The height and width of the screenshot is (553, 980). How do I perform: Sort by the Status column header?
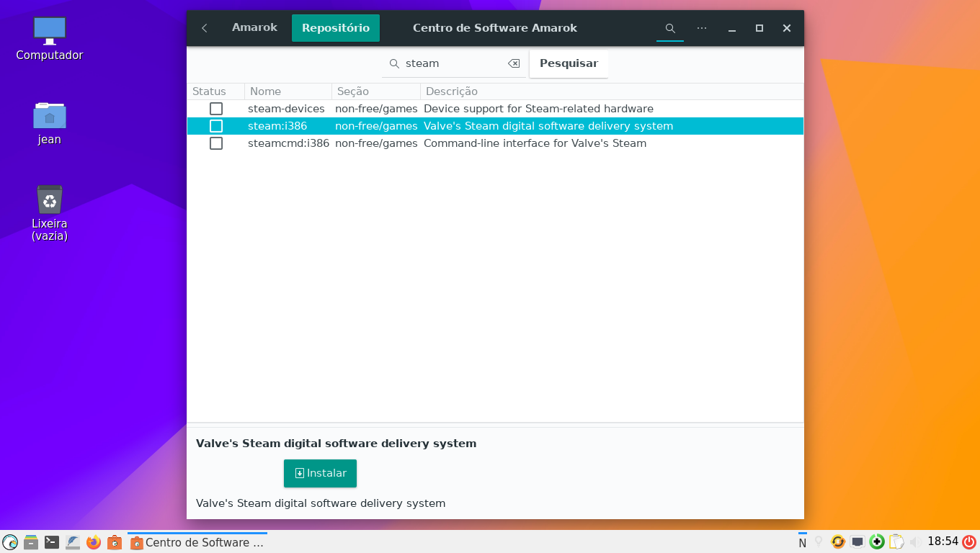click(x=215, y=91)
